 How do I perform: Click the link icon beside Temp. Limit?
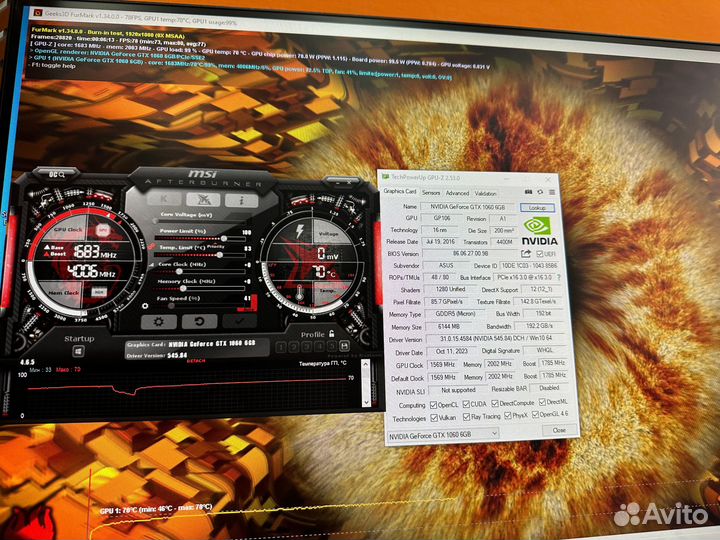click(151, 247)
